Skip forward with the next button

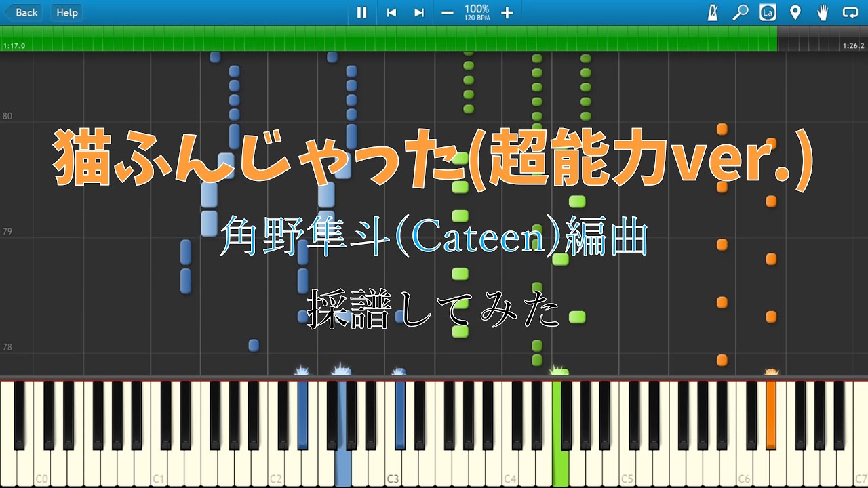point(419,12)
